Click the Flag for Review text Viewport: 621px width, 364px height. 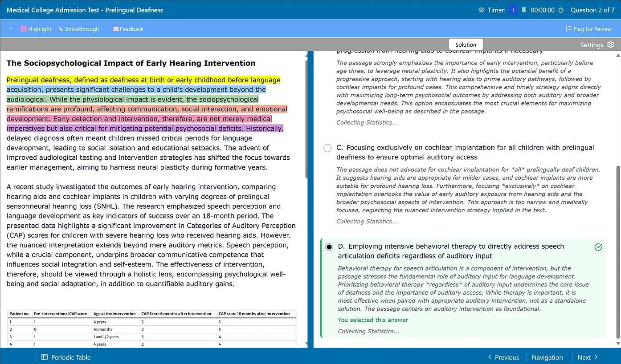click(x=592, y=29)
